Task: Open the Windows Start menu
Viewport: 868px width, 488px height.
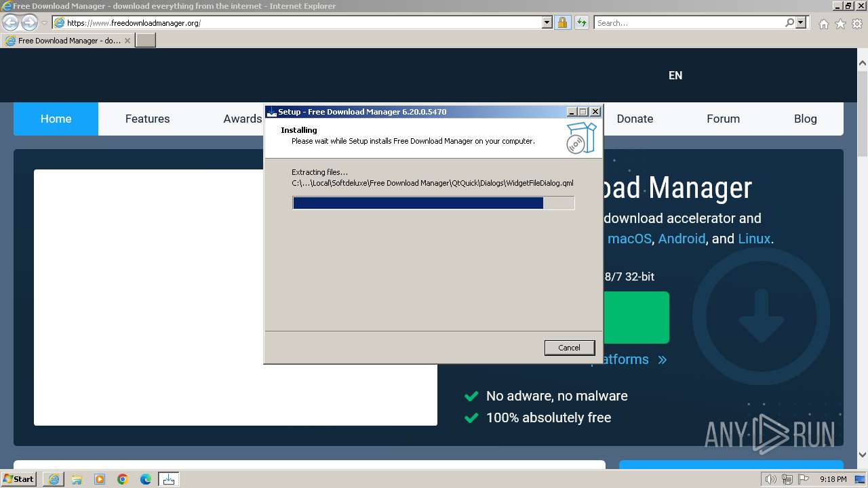Action: [x=18, y=479]
